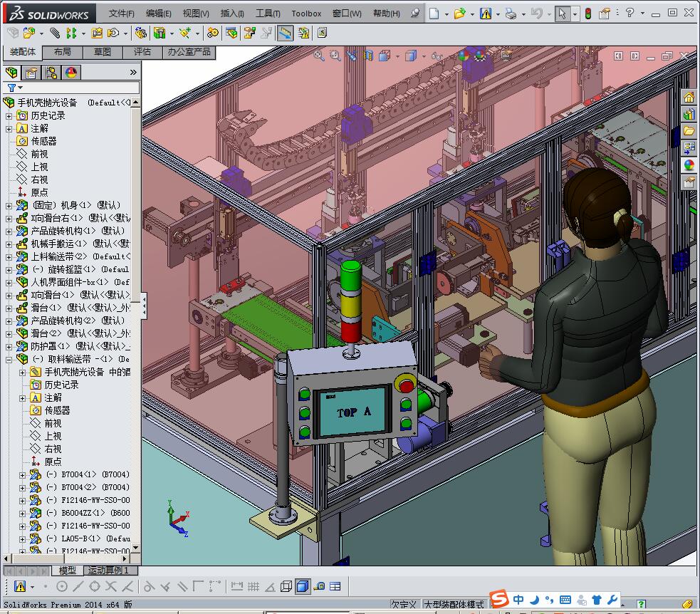Expand the 防护罩<1> component
700x614 pixels.
tap(9, 347)
